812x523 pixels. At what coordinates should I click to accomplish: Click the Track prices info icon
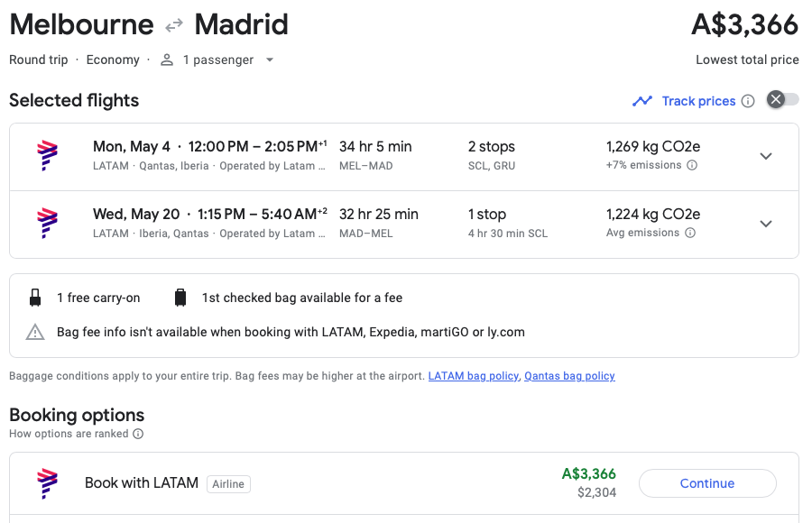[748, 101]
